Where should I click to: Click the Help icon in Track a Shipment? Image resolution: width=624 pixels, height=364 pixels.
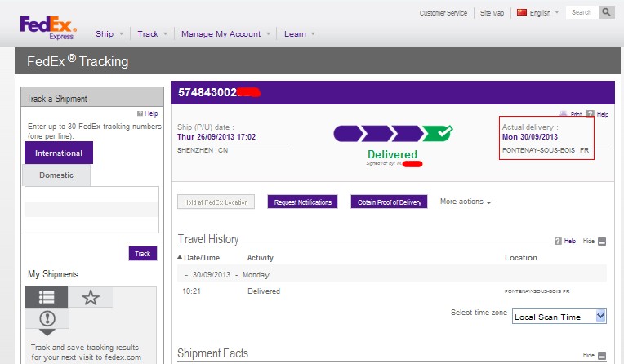click(140, 113)
